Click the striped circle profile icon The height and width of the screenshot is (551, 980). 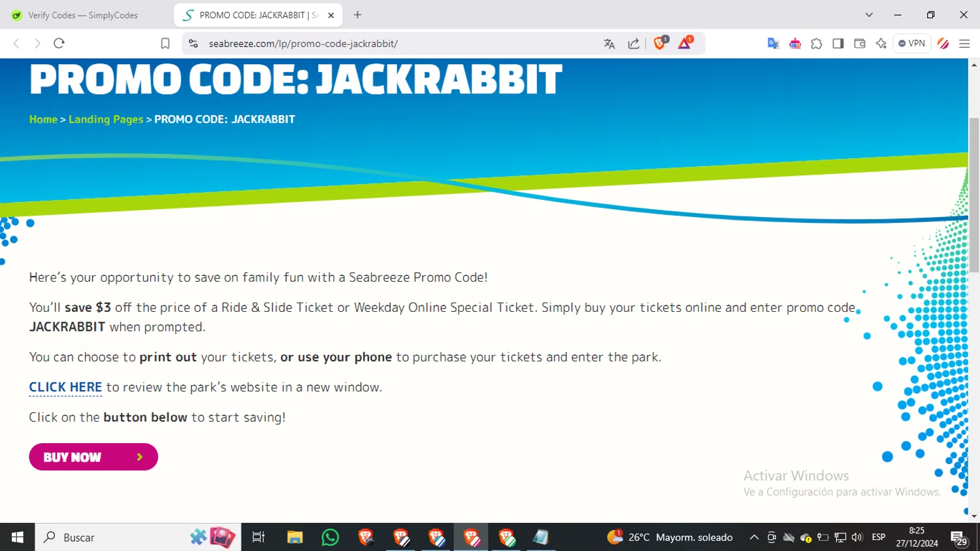(943, 44)
